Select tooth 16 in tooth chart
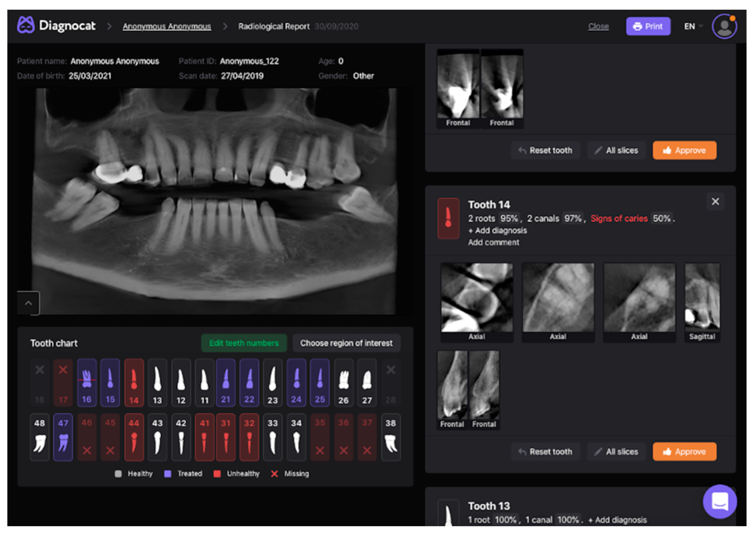 click(x=87, y=382)
